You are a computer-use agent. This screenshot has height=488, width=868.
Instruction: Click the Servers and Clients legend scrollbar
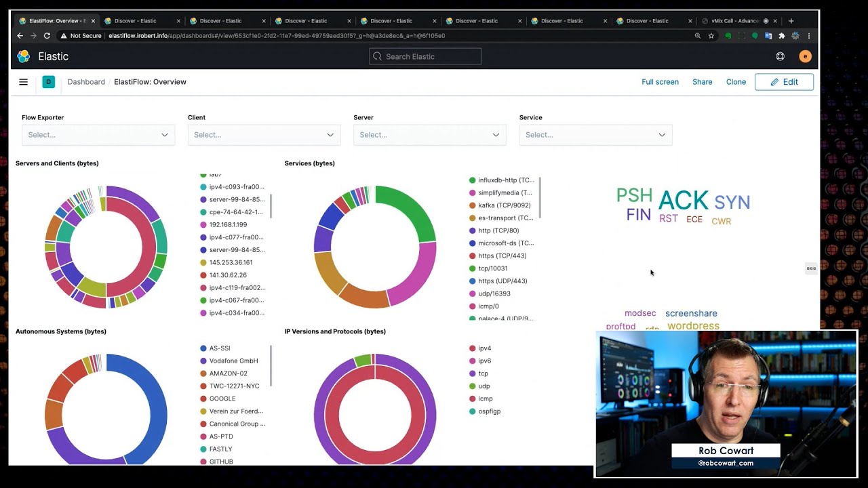pyautogui.click(x=271, y=206)
